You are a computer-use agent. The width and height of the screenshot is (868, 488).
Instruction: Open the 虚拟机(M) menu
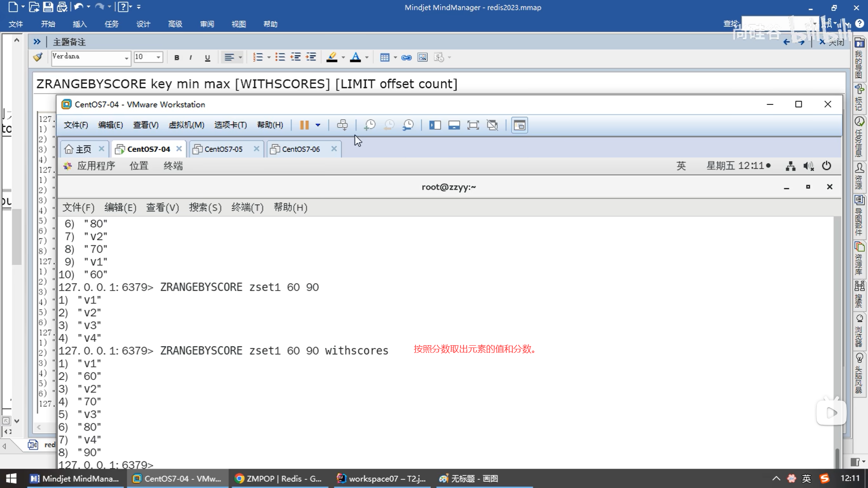[186, 125]
